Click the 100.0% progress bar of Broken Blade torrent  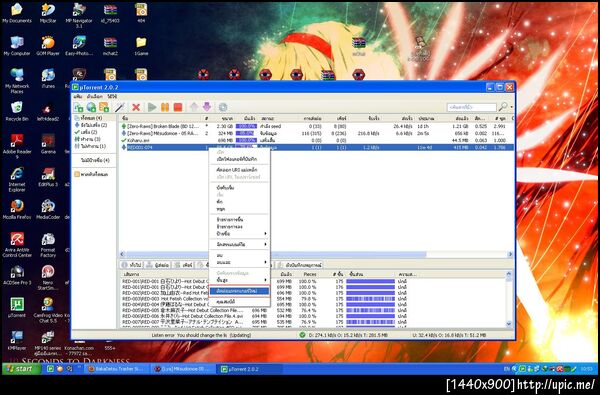pos(246,126)
